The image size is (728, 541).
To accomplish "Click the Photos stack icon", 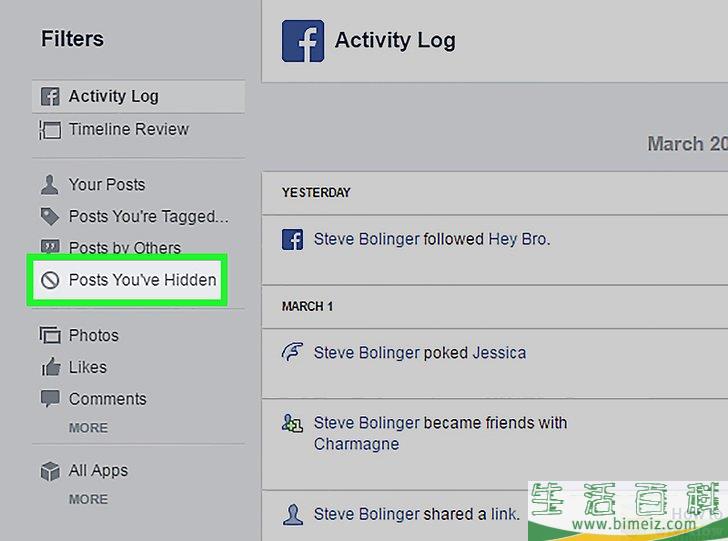I will pyautogui.click(x=50, y=335).
